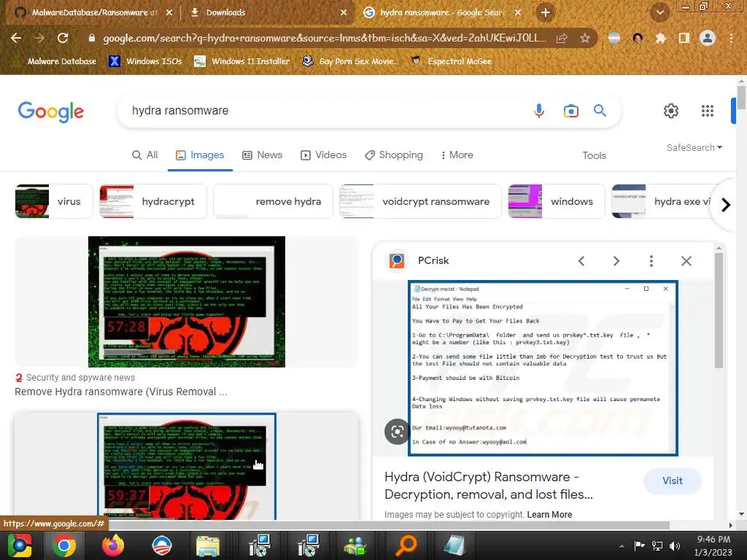Select the Videos search tab
This screenshot has height=560, width=747.
click(323, 155)
